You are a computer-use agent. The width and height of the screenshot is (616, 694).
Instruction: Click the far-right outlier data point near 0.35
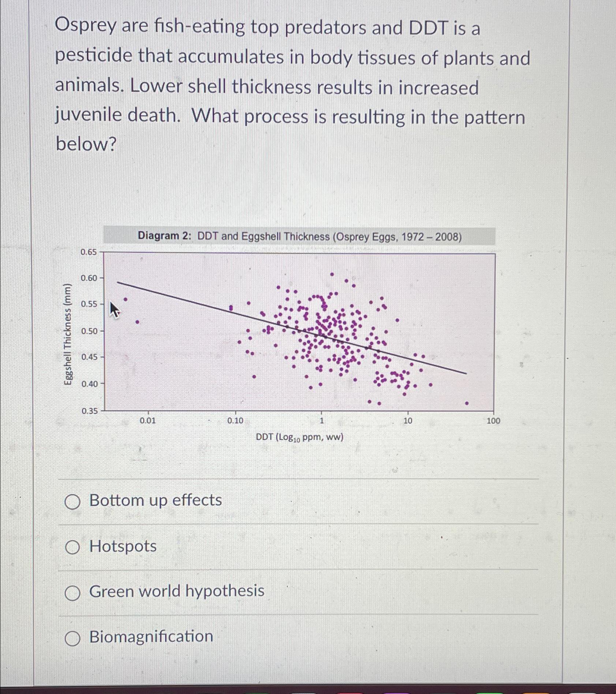(467, 403)
